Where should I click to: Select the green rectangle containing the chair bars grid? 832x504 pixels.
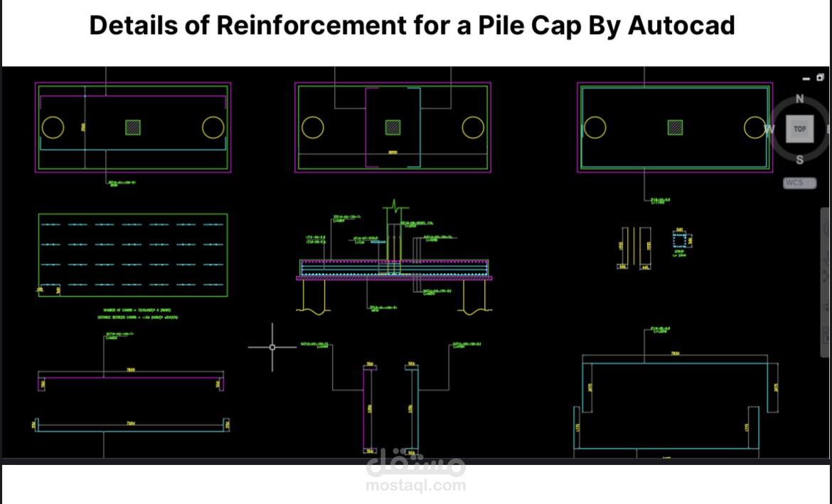coord(133,255)
